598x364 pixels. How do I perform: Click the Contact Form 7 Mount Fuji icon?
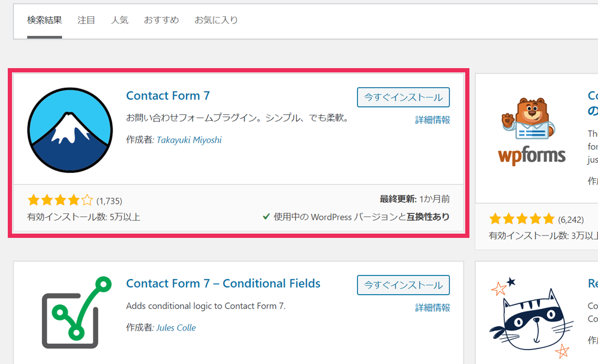70,130
